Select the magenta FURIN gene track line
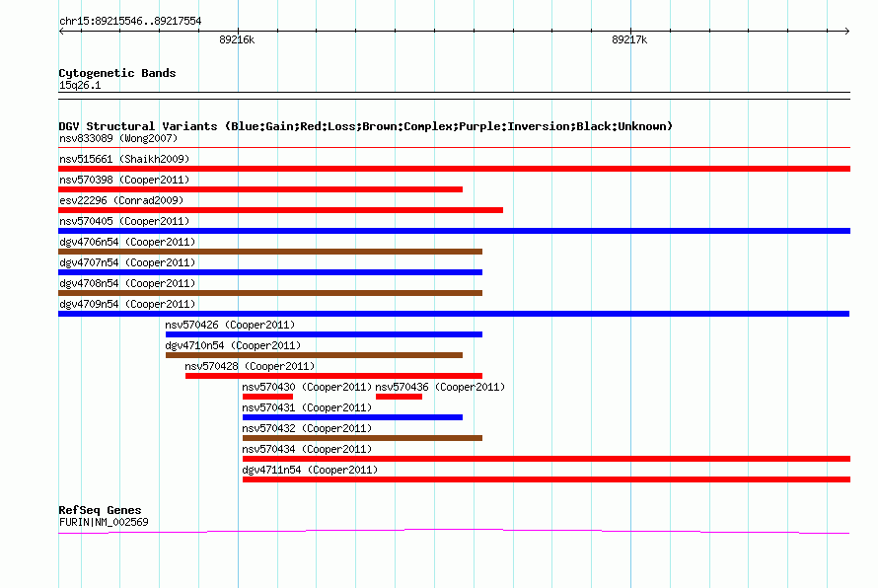The image size is (878, 588). (x=454, y=531)
